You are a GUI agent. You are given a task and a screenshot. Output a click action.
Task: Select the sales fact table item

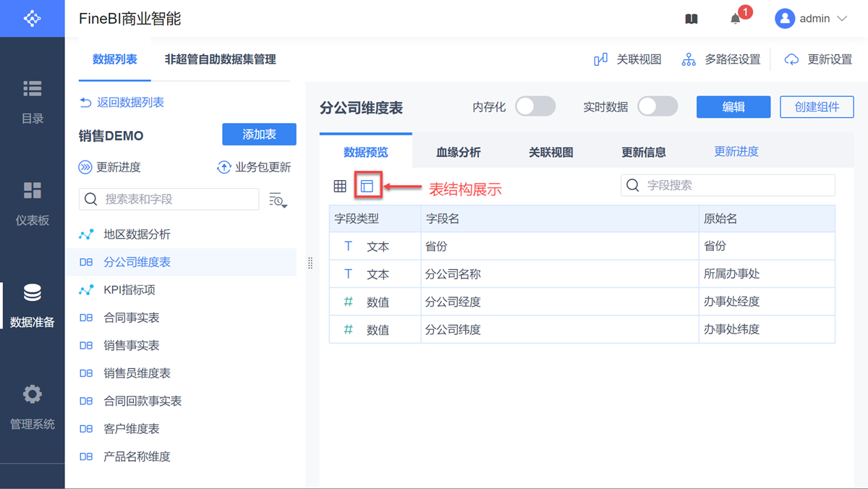click(x=132, y=346)
